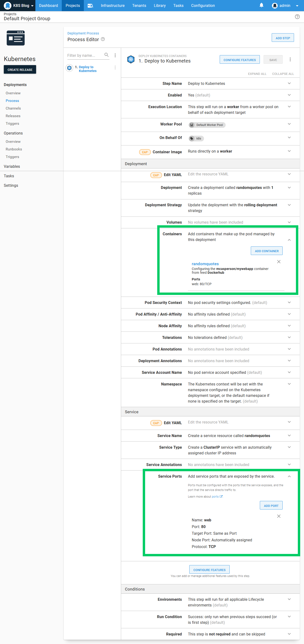This screenshot has height=644, width=304.
Task: Remove the randomquotes container with X icon
Action: [279, 262]
